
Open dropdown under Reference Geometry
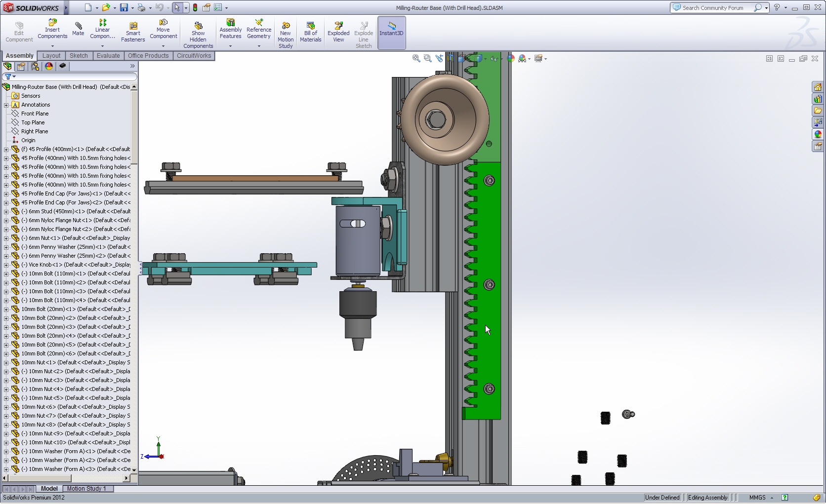(259, 46)
